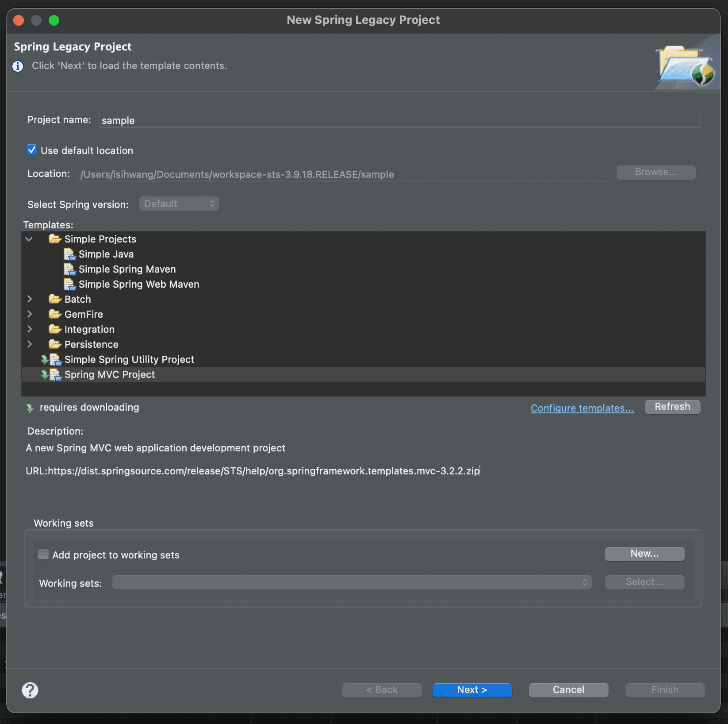Open the Configure templates... link

[582, 408]
